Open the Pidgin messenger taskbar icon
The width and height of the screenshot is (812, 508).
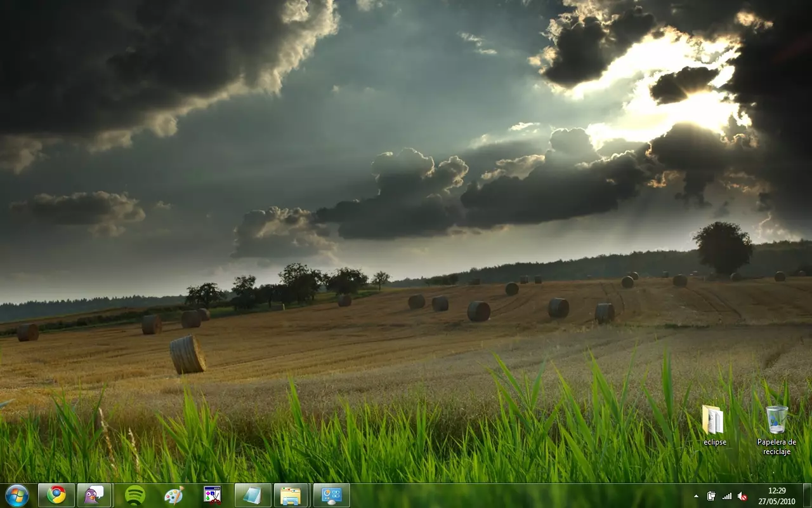point(95,495)
